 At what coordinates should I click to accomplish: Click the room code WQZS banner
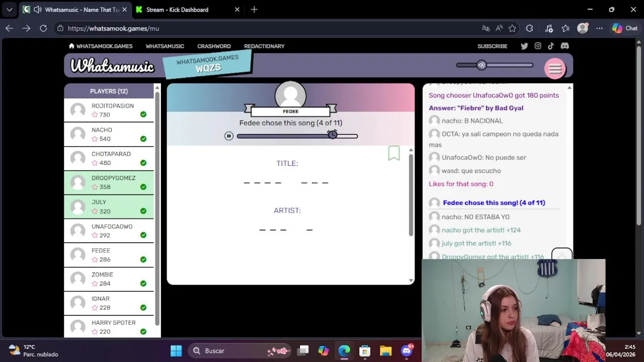tap(207, 64)
